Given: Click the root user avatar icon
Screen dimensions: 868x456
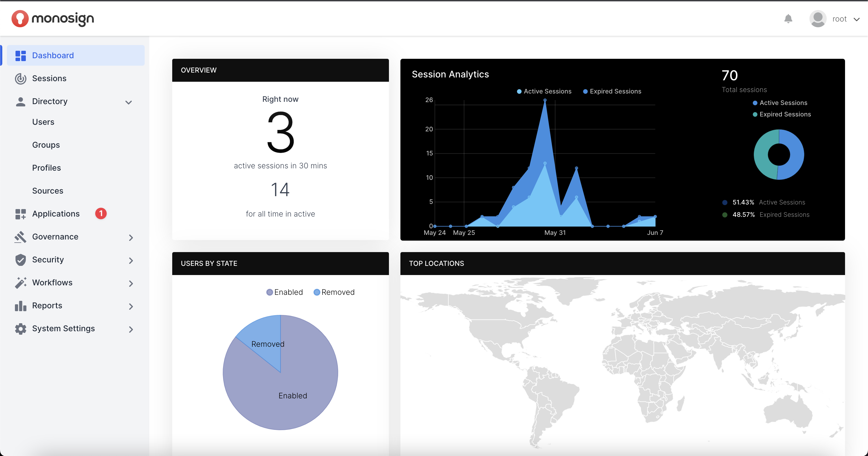Looking at the screenshot, I should [x=817, y=19].
